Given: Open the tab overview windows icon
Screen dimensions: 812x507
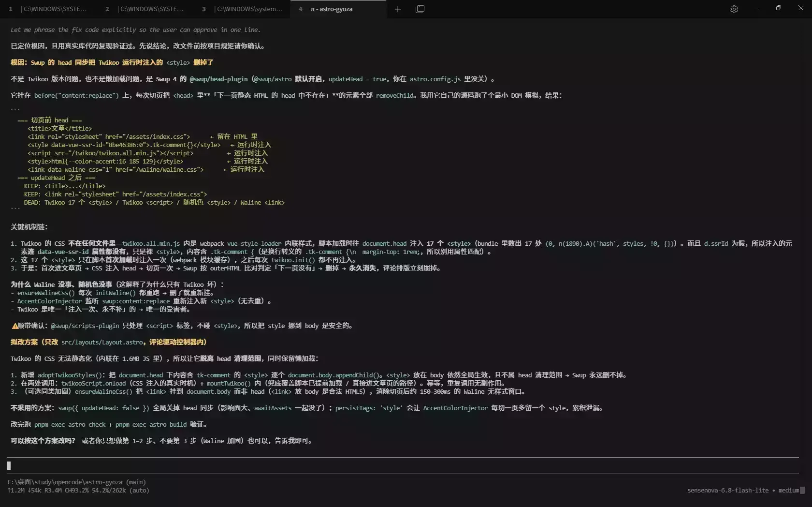Looking at the screenshot, I should (x=420, y=9).
